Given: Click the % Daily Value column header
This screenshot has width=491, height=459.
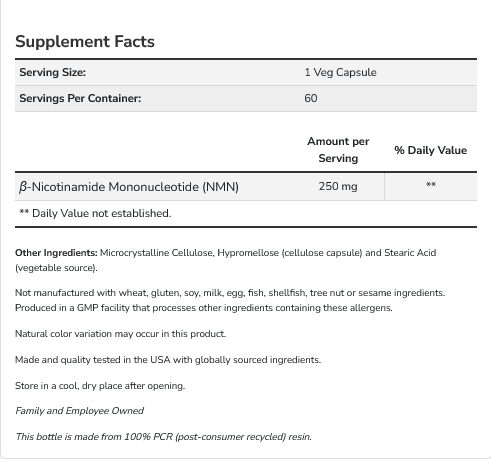Looking at the screenshot, I should 430,150.
